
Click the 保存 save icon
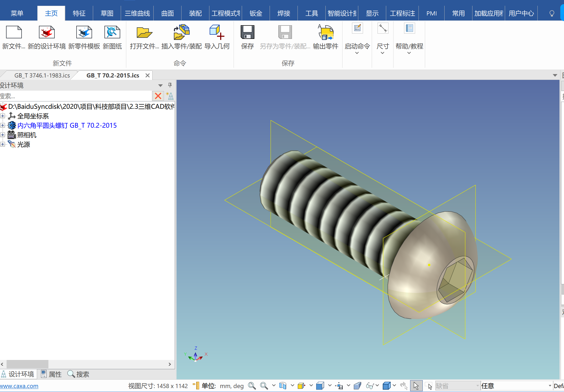247,32
